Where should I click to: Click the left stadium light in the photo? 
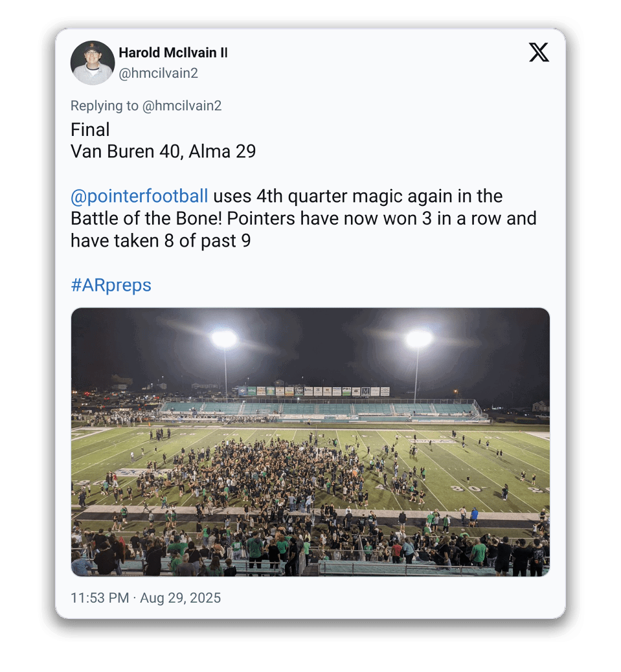(x=224, y=338)
